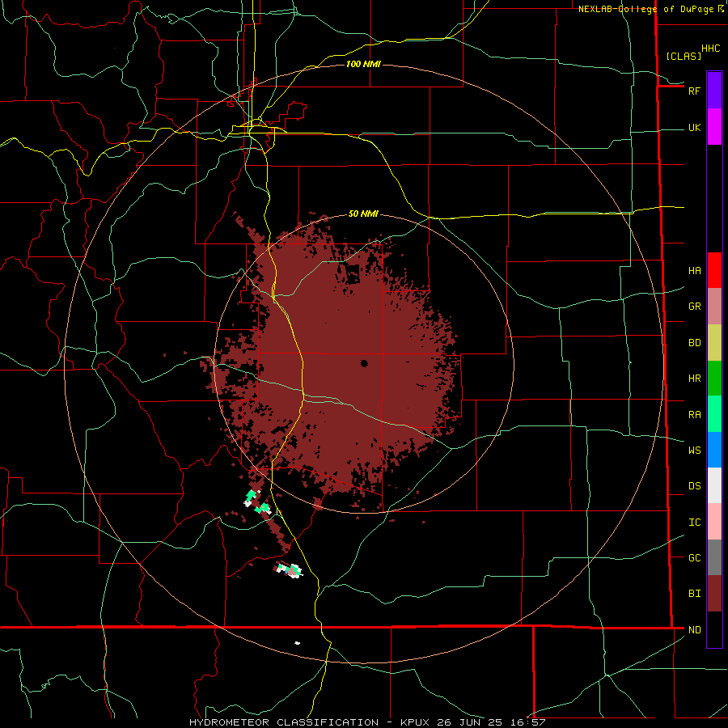Click the IC pink legend swatch
728x728 pixels.
click(x=714, y=522)
